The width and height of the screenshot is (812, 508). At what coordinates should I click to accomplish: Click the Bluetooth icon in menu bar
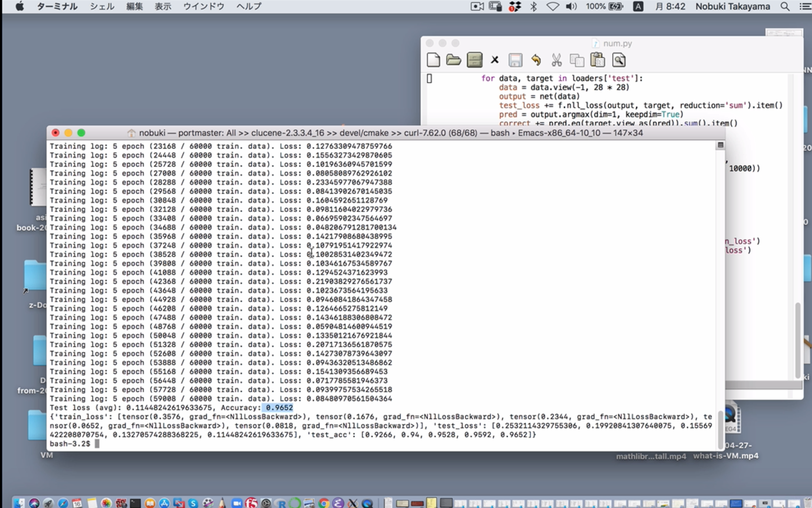point(533,6)
